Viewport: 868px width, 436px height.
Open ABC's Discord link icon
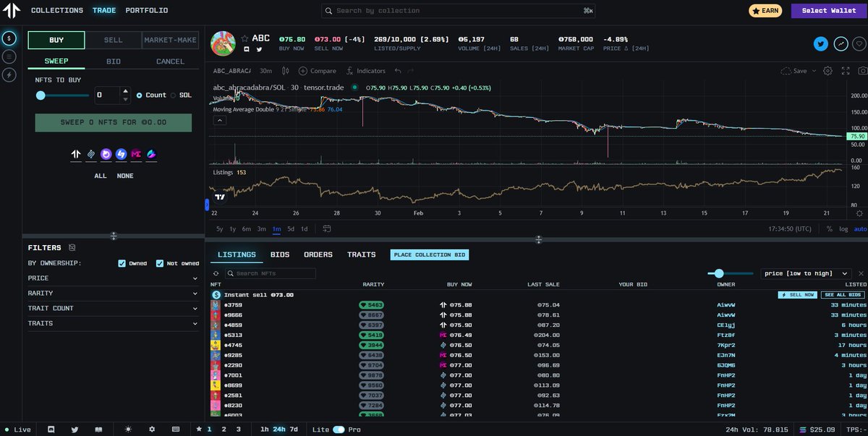click(x=246, y=49)
